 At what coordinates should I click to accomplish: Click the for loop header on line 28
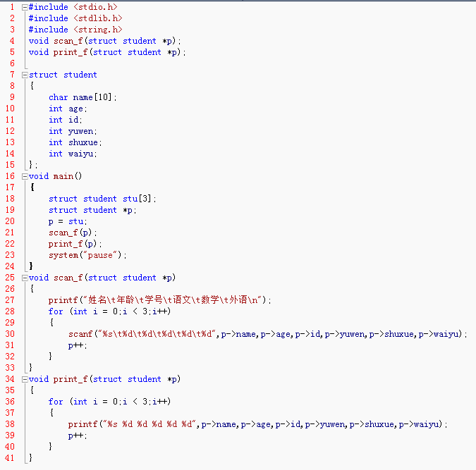(x=109, y=311)
